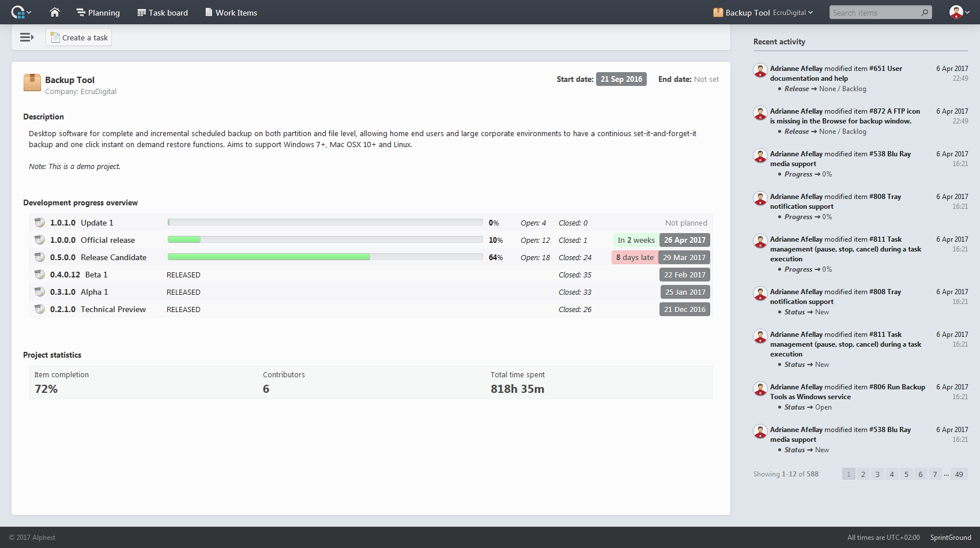Click the Create a task button
Screen dimensions: 980x548
pyautogui.click(x=79, y=37)
